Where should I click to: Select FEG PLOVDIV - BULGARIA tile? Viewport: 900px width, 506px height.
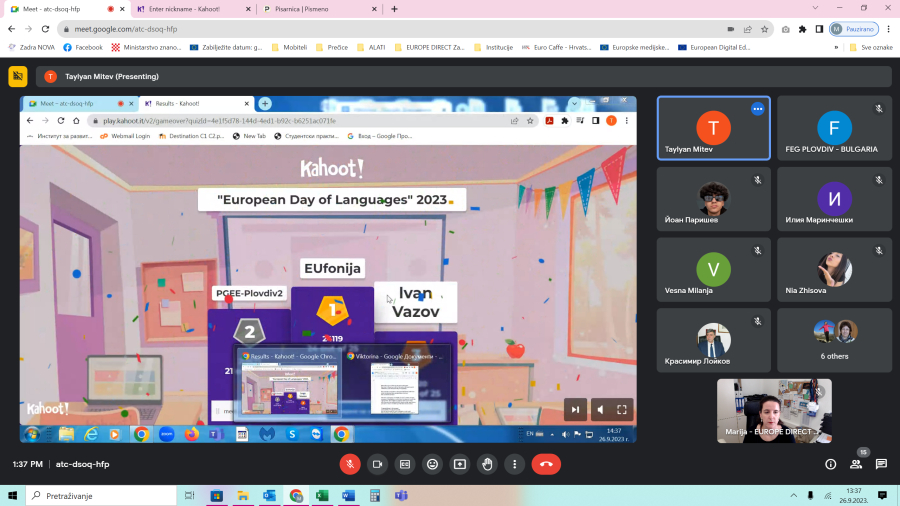tap(834, 128)
